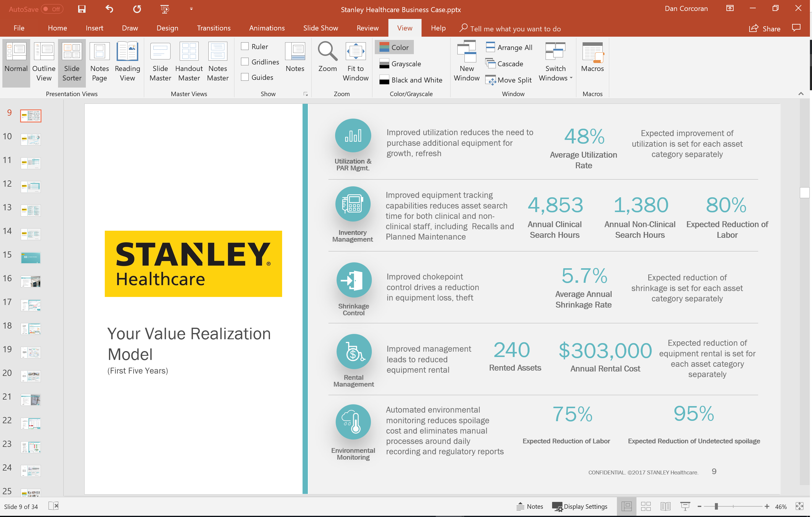Click Notes in status bar
The width and height of the screenshot is (812, 517).
pyautogui.click(x=530, y=506)
